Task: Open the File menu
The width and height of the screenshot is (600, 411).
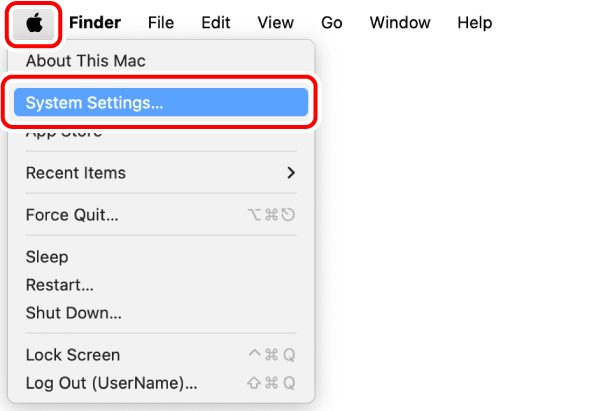Action: (162, 22)
